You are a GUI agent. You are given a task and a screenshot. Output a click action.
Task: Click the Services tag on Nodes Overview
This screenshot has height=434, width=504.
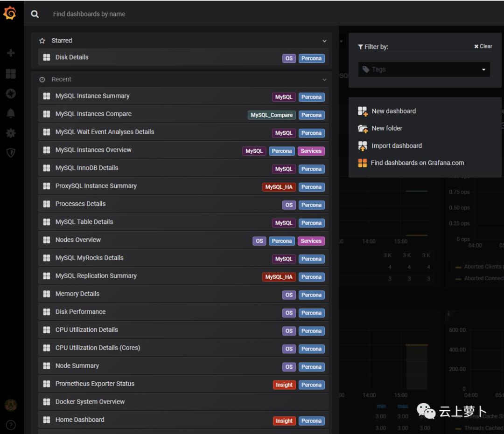311,241
